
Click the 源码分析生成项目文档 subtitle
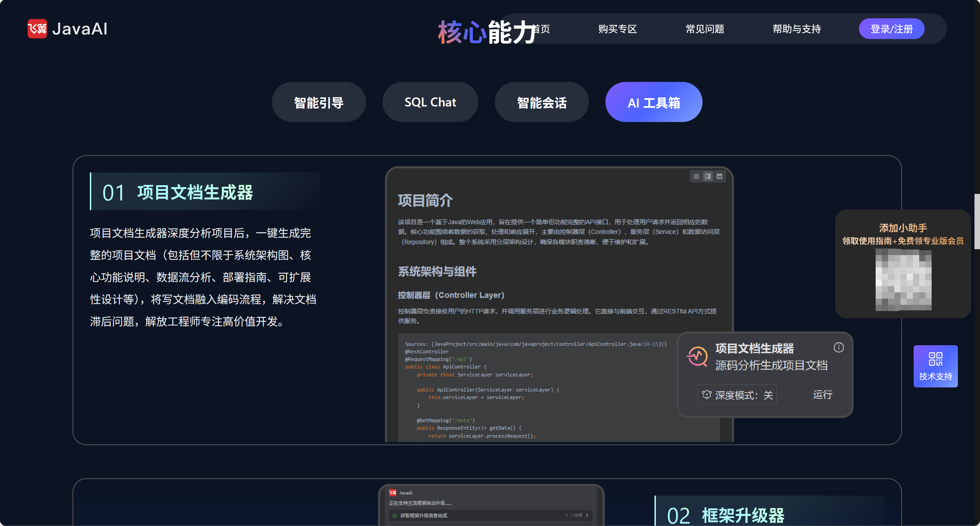point(771,365)
